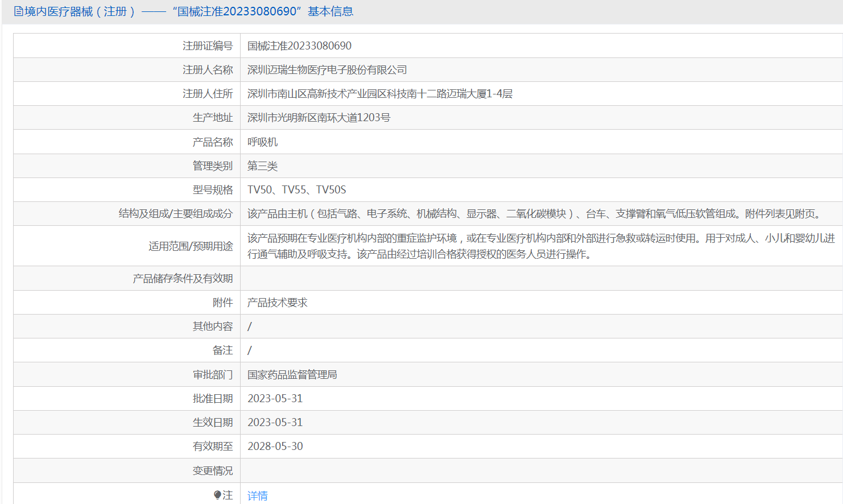843x504 pixels.
Task: Click the registrant address in 注册人住所 row
Action: [379, 94]
